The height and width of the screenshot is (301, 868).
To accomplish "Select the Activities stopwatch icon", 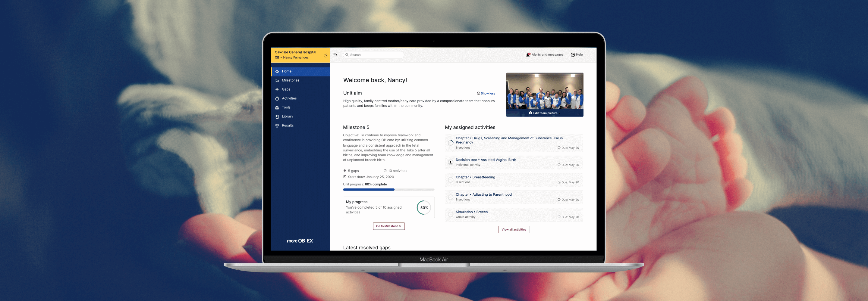I will point(277,99).
